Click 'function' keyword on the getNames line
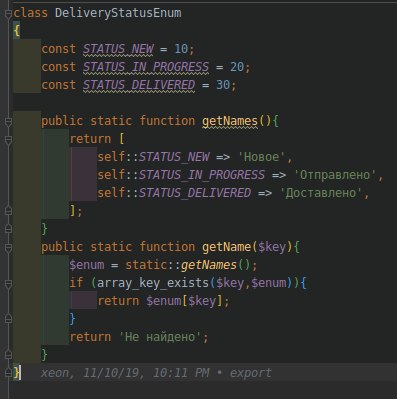 pos(167,121)
